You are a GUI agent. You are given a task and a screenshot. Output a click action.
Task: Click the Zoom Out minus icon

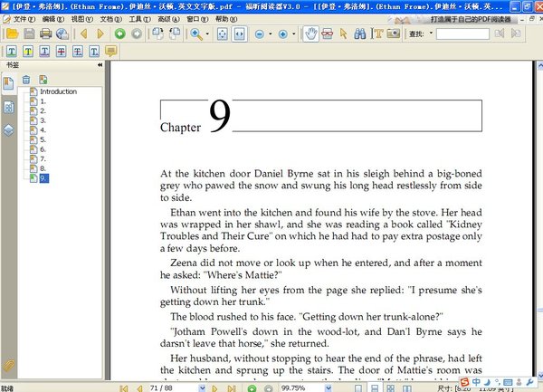pyautogui.click(x=260, y=33)
